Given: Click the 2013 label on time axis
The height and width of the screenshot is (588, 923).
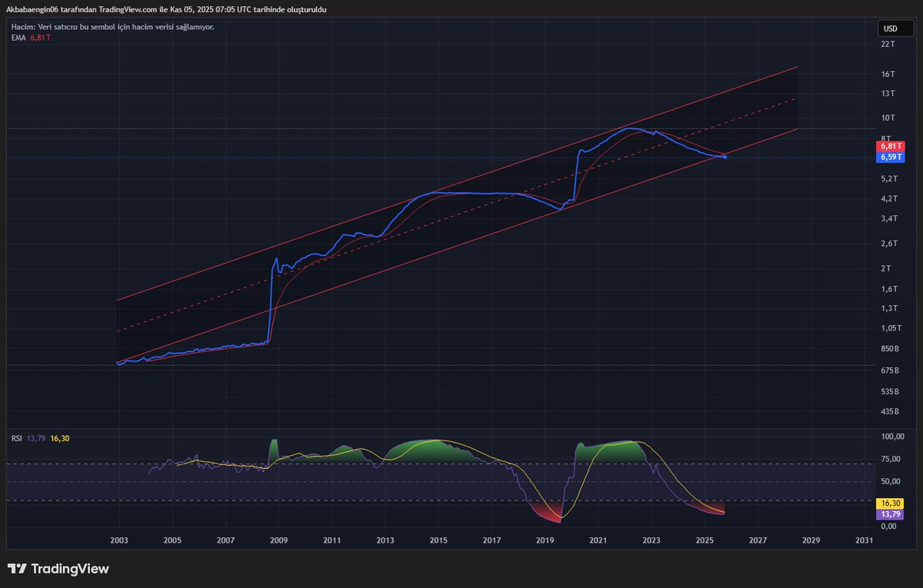Looking at the screenshot, I should click(x=385, y=541).
